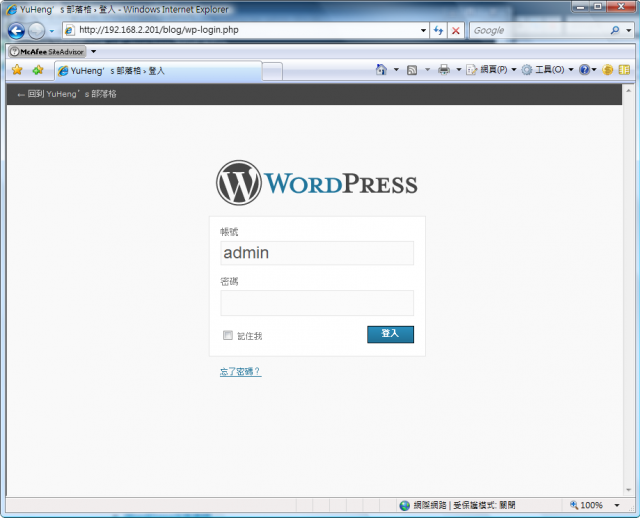Click the Forward navigation button

tap(37, 31)
